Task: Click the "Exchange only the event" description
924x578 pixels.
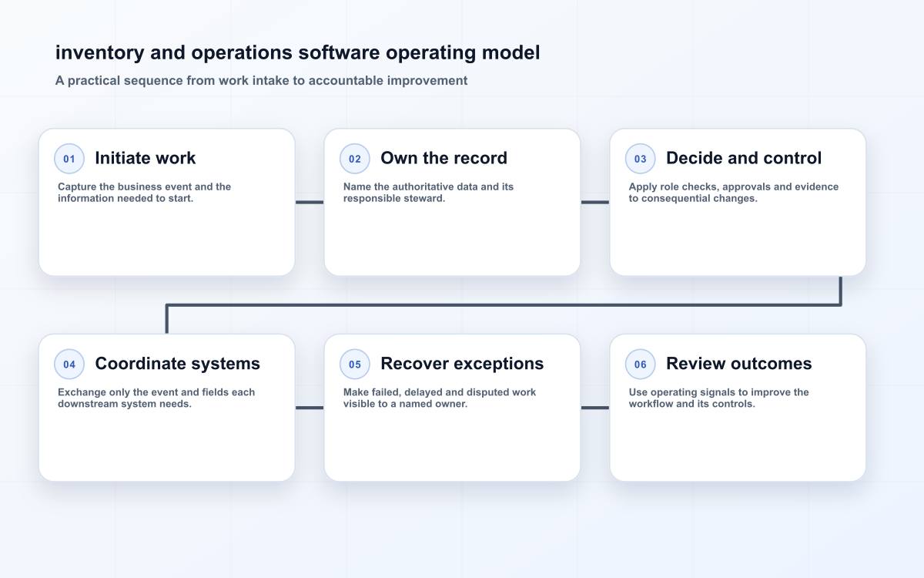Action: pyautogui.click(x=156, y=398)
